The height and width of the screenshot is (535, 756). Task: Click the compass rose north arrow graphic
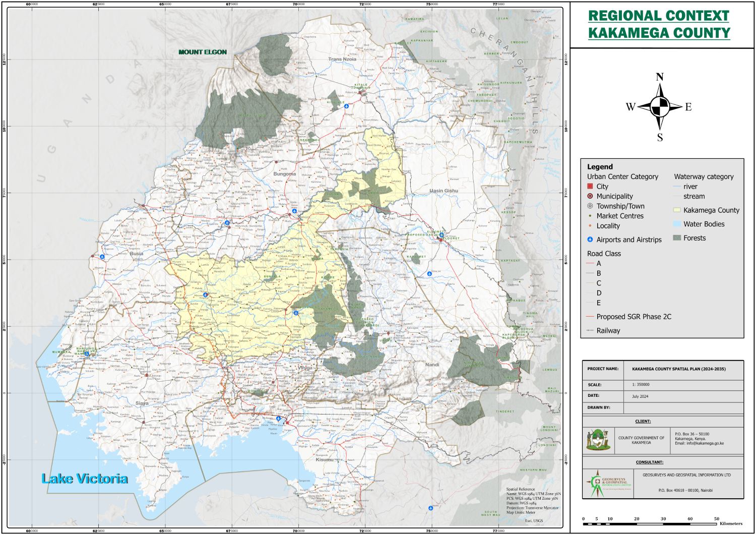pyautogui.click(x=659, y=106)
